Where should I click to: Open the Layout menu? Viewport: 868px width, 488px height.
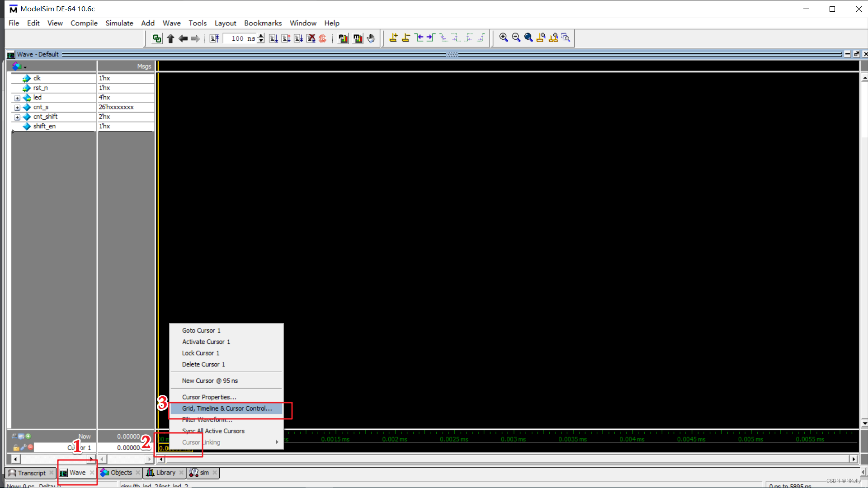coord(225,23)
